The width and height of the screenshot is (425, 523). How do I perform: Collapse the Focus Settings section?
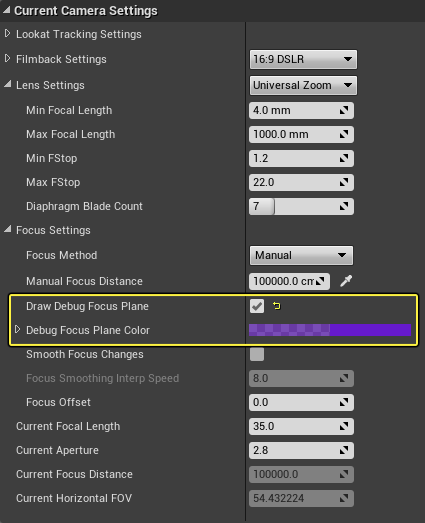coord(7,229)
